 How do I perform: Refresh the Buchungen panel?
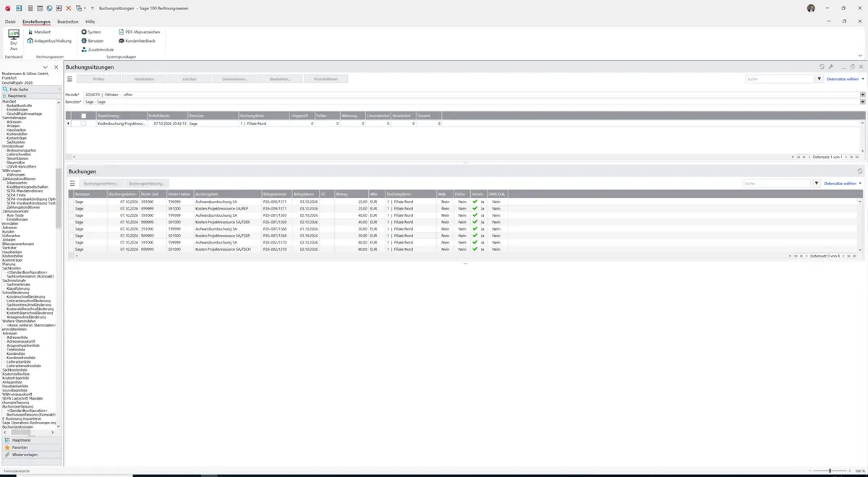(860, 171)
